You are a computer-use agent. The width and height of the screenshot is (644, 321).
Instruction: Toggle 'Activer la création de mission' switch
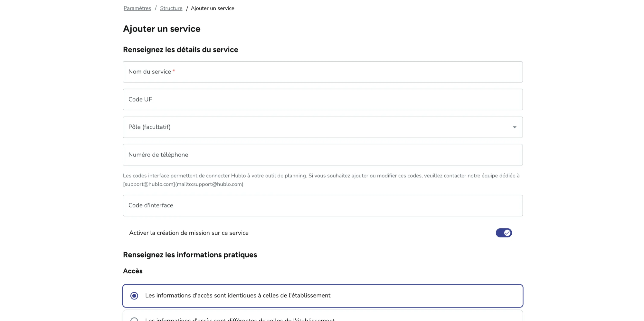click(504, 232)
